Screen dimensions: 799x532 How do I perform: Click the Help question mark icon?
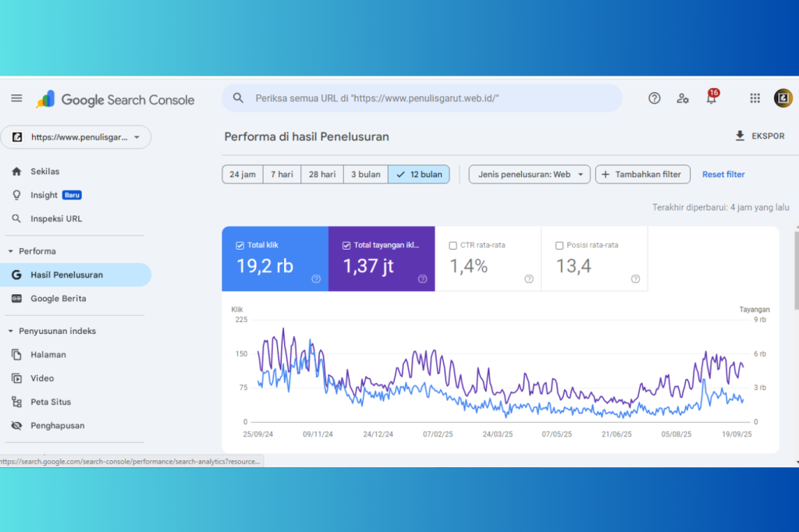point(655,98)
